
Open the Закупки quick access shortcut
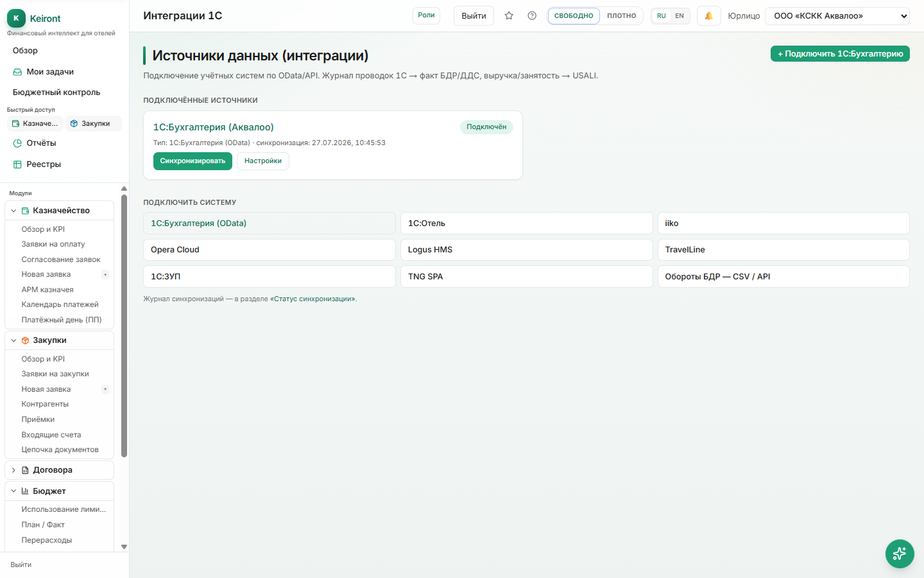click(94, 123)
